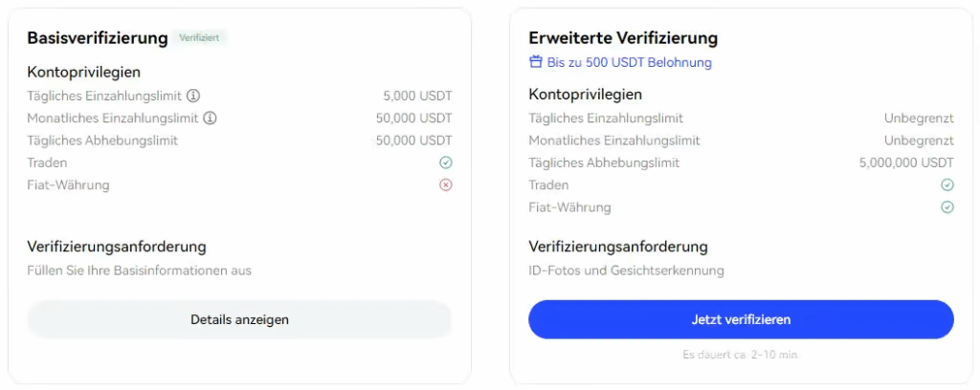Viewport: 980px width, 390px height.
Task: Click Füllen Sie Ihre Basisinformationen aus text
Action: [139, 271]
